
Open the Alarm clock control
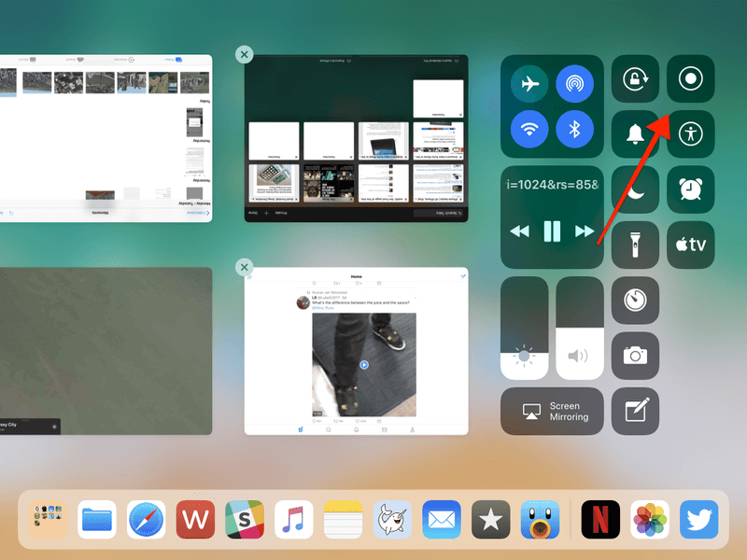[690, 189]
